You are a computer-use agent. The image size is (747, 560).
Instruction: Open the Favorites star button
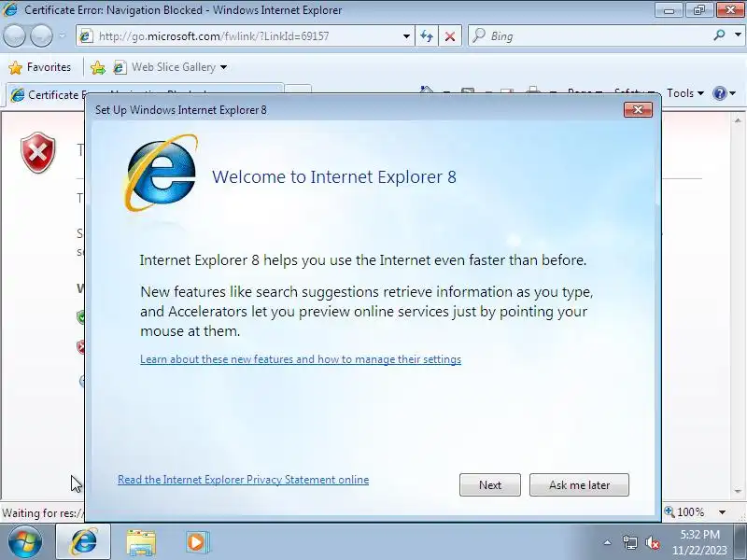[39, 67]
